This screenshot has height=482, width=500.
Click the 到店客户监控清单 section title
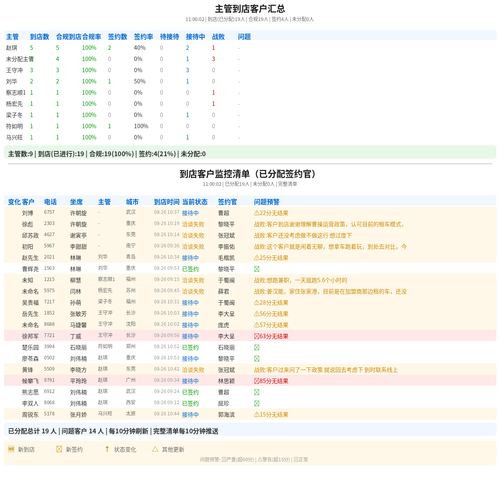click(247, 174)
